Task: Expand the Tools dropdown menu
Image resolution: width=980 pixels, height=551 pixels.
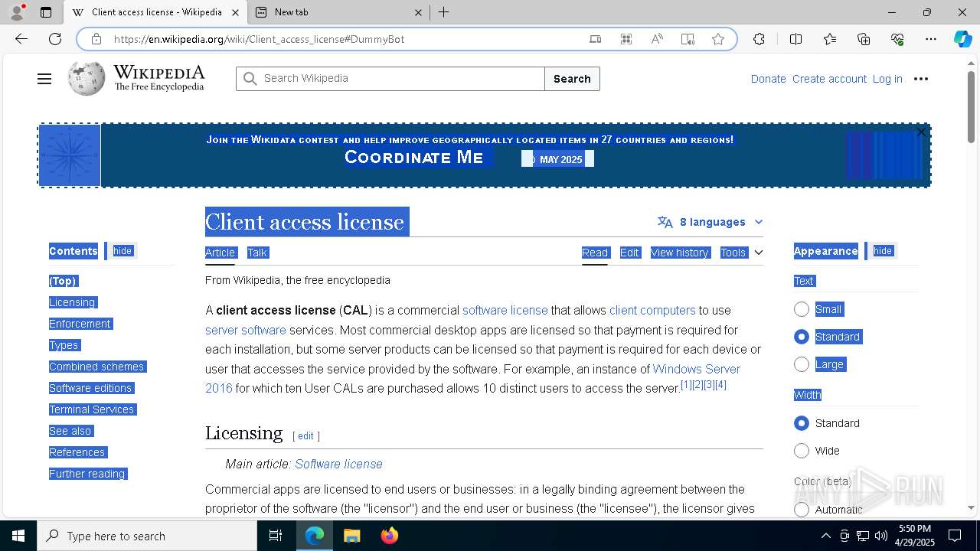Action: click(741, 253)
